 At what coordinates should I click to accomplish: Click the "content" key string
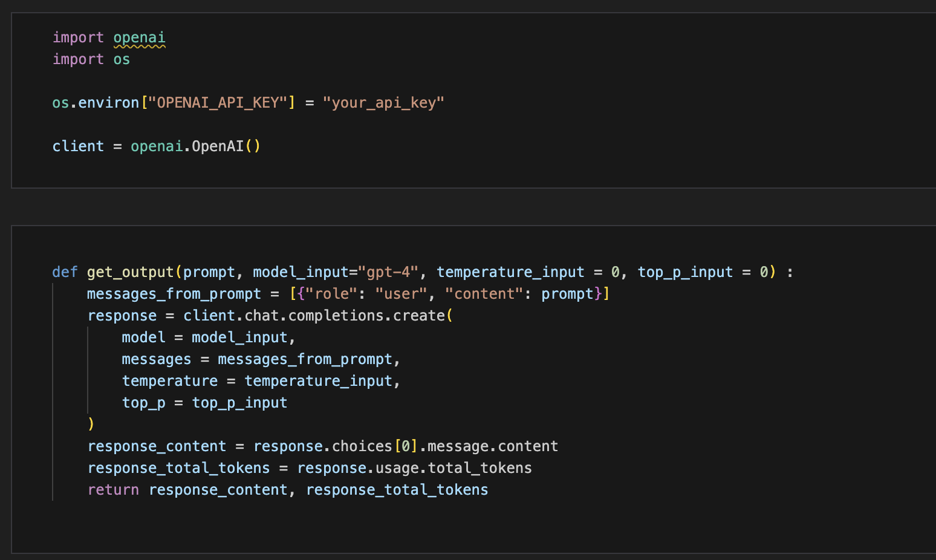point(484,294)
